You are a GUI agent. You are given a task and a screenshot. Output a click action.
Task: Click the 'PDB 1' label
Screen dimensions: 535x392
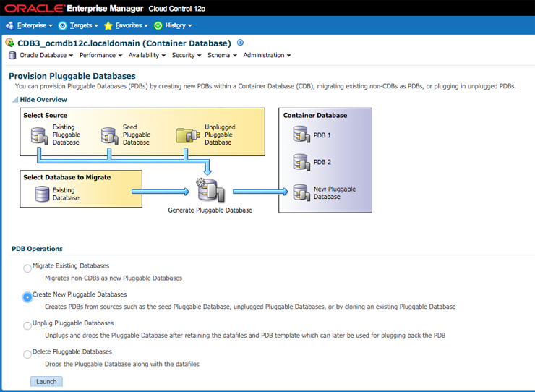point(322,135)
